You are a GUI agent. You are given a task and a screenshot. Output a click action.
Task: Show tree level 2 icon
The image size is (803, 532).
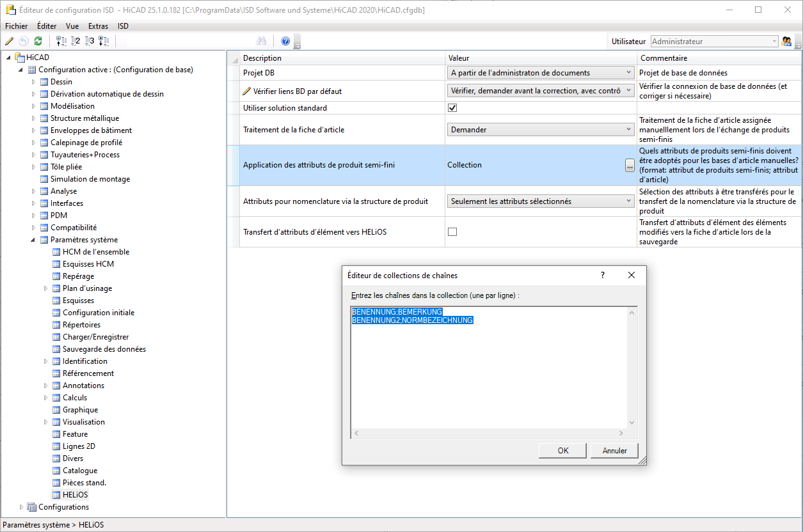[x=76, y=41]
